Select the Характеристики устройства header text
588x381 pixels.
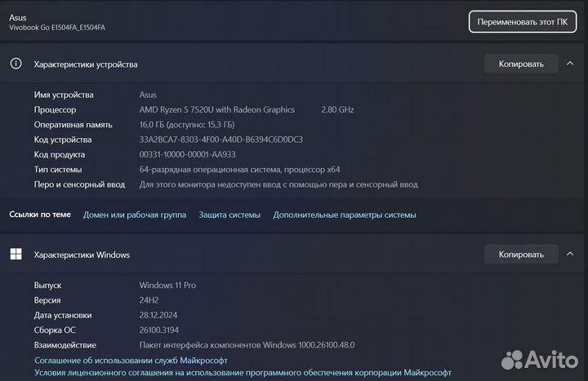point(86,64)
